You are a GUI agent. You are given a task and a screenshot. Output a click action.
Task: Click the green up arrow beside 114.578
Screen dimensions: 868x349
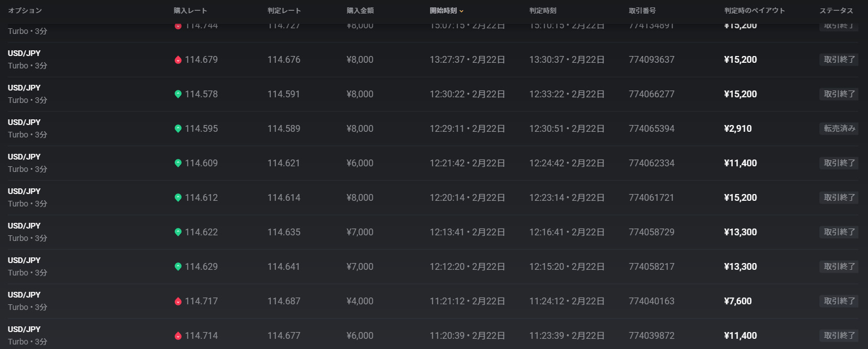click(x=178, y=94)
